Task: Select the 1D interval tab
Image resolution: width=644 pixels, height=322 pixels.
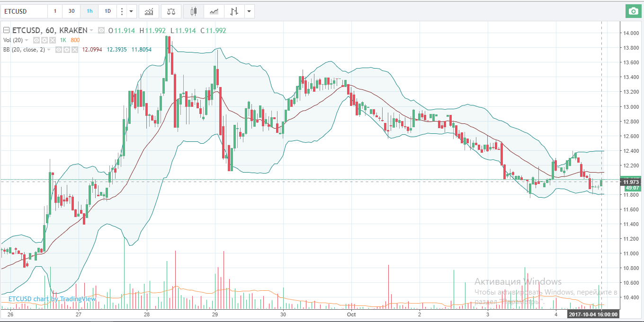Action: 107,11
